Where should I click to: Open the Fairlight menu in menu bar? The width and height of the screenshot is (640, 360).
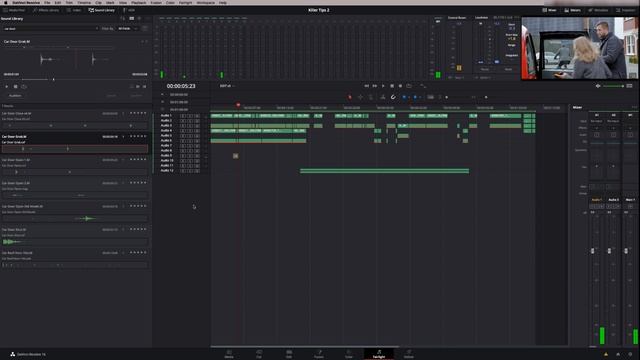[185, 2]
